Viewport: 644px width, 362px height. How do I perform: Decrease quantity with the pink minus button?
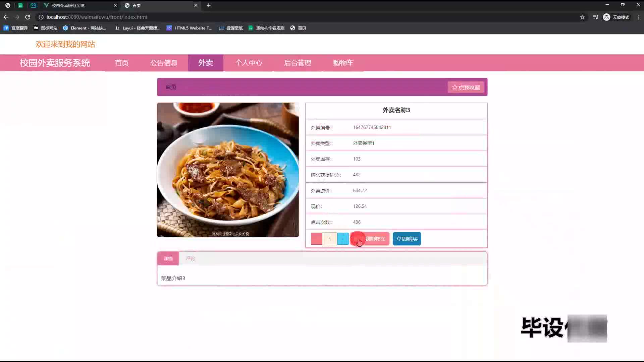(x=316, y=239)
